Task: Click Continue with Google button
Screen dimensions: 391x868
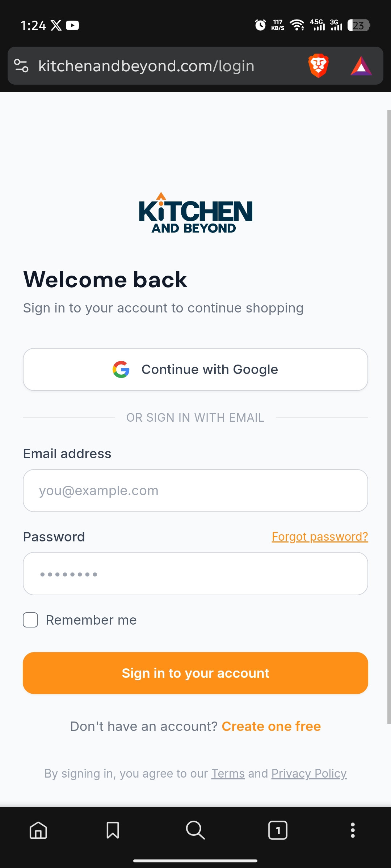Action: tap(195, 369)
